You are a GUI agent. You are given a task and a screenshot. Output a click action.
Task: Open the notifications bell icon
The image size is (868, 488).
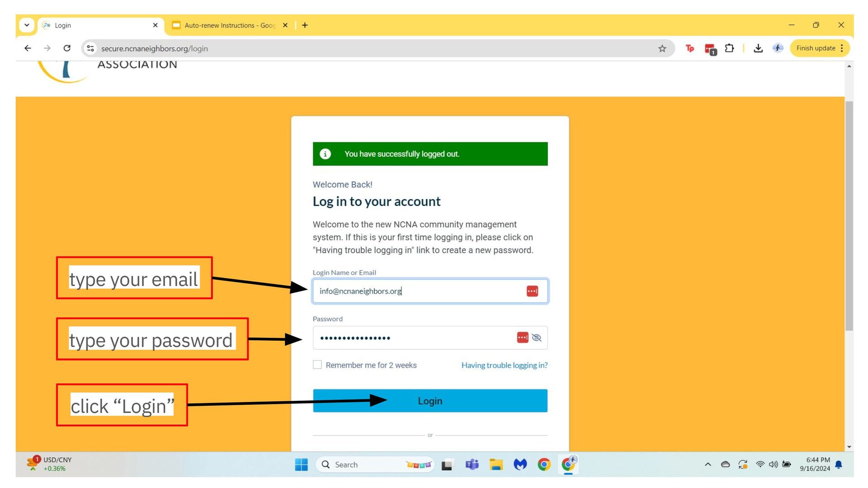coord(839,465)
